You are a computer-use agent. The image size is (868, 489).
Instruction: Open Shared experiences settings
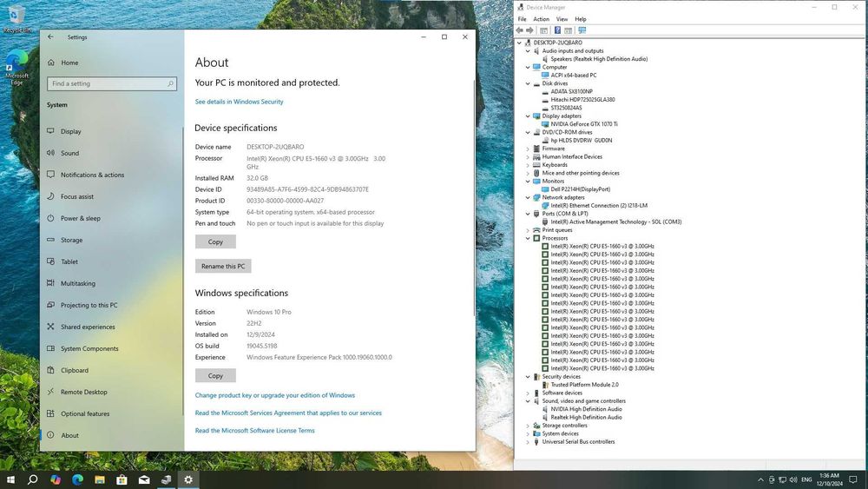88,327
